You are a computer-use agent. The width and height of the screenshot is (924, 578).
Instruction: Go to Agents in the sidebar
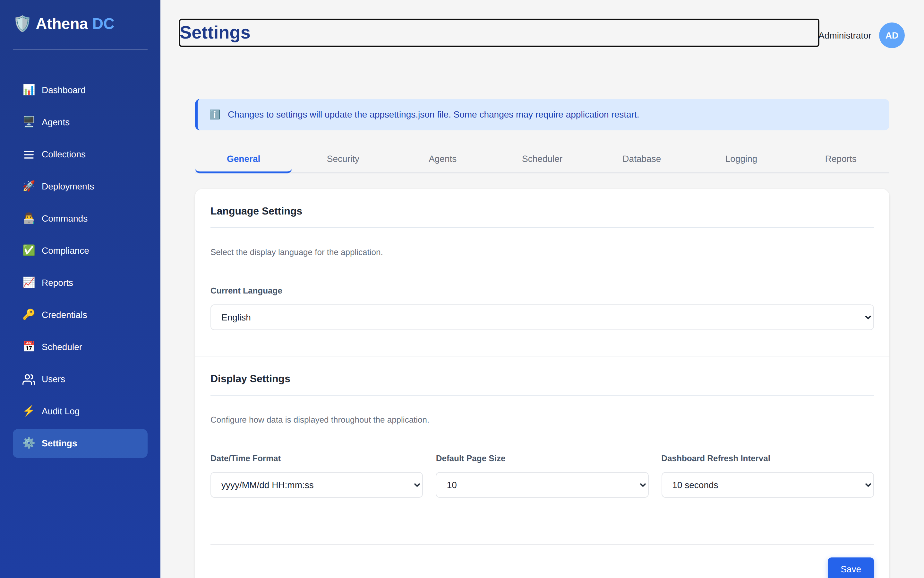pos(56,122)
